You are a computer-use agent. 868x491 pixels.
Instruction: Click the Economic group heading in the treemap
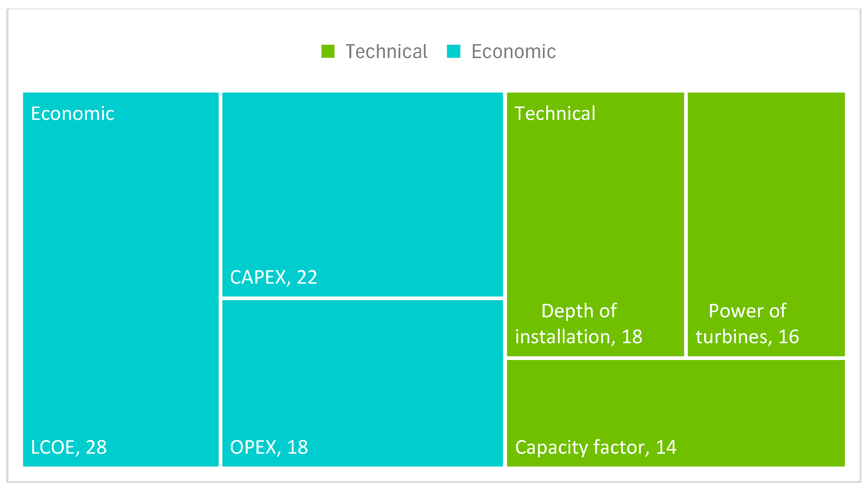pyautogui.click(x=73, y=113)
